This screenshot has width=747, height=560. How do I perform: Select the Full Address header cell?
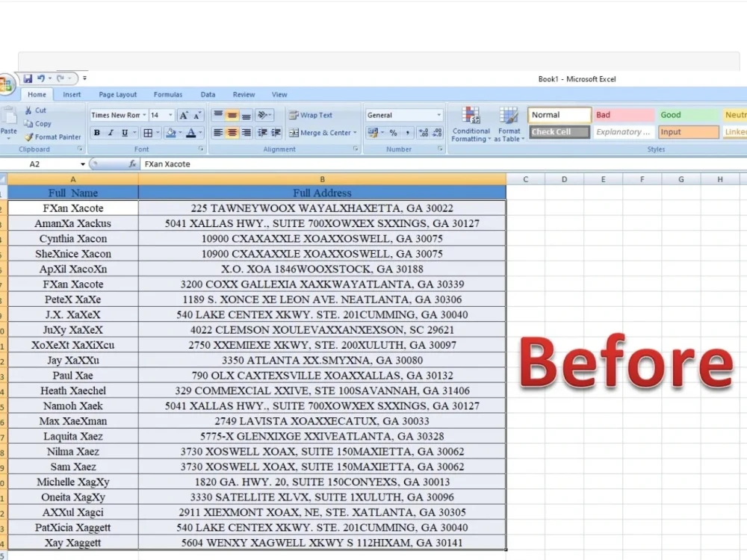point(322,193)
